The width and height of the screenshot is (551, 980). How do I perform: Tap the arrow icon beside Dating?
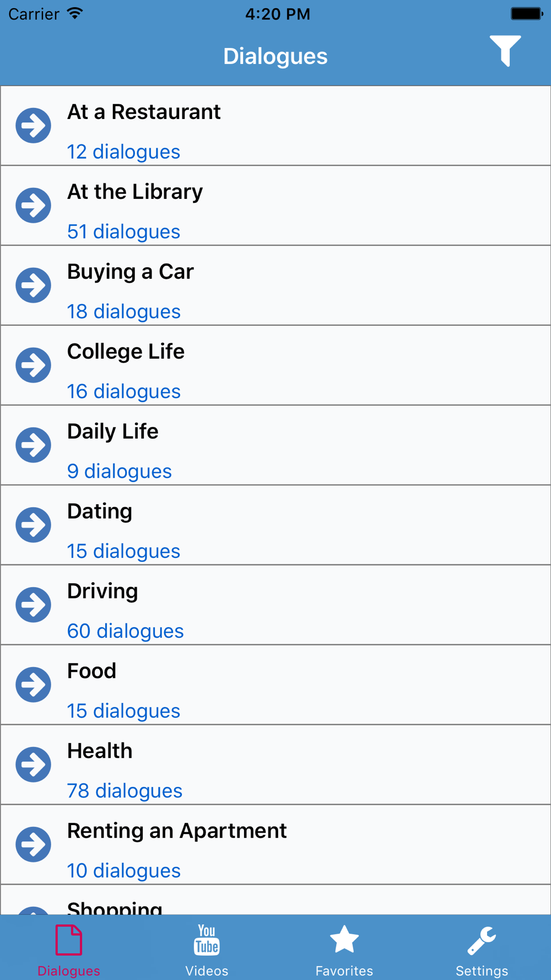point(33,525)
